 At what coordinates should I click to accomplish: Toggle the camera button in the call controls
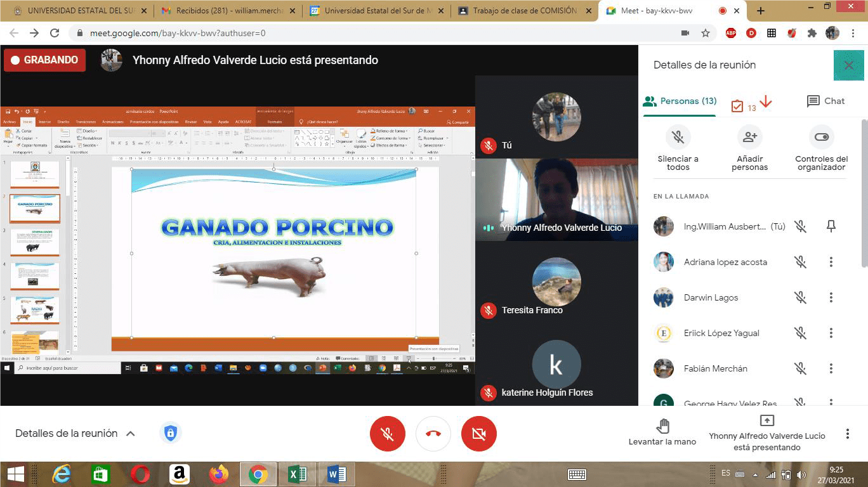click(478, 434)
